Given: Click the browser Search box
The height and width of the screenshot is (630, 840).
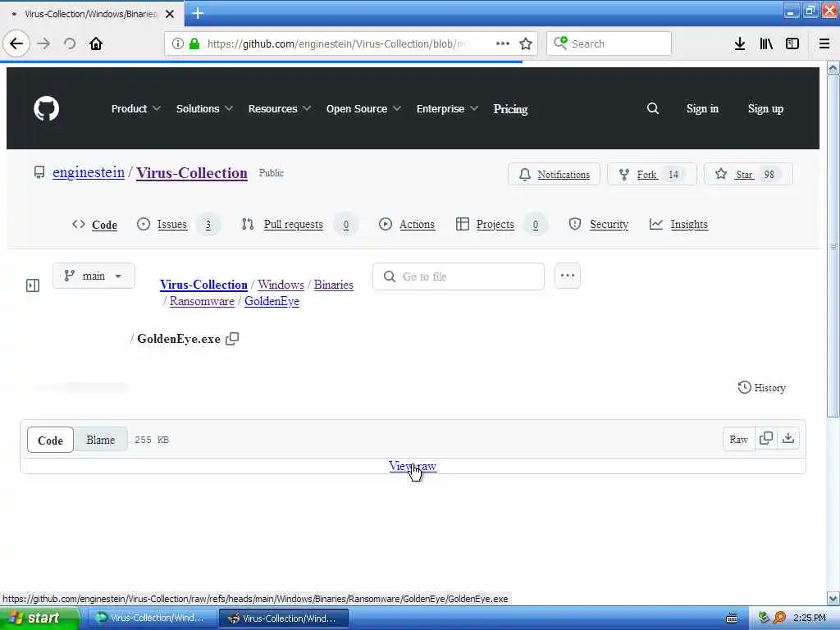Looking at the screenshot, I should coord(609,43).
